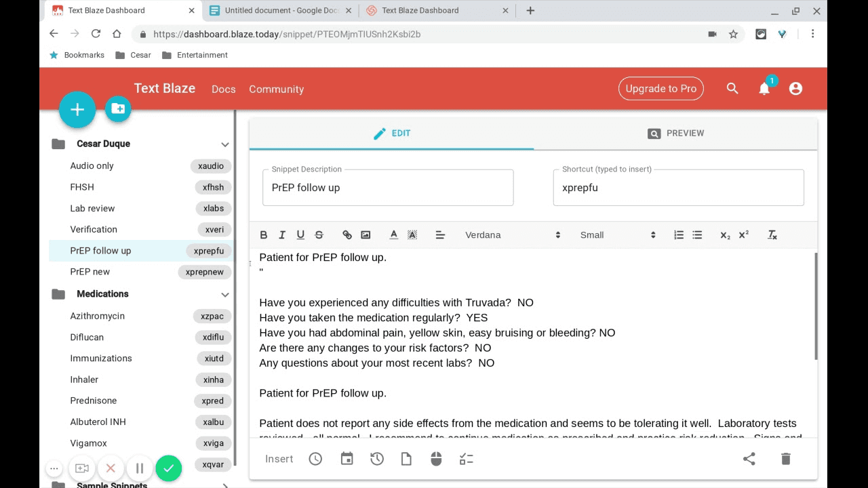Select the Lab review snippet
The height and width of the screenshot is (488, 868).
coord(141,208)
